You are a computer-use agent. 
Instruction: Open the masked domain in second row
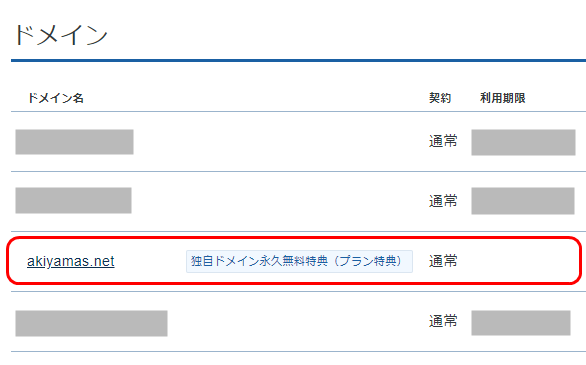click(x=73, y=200)
